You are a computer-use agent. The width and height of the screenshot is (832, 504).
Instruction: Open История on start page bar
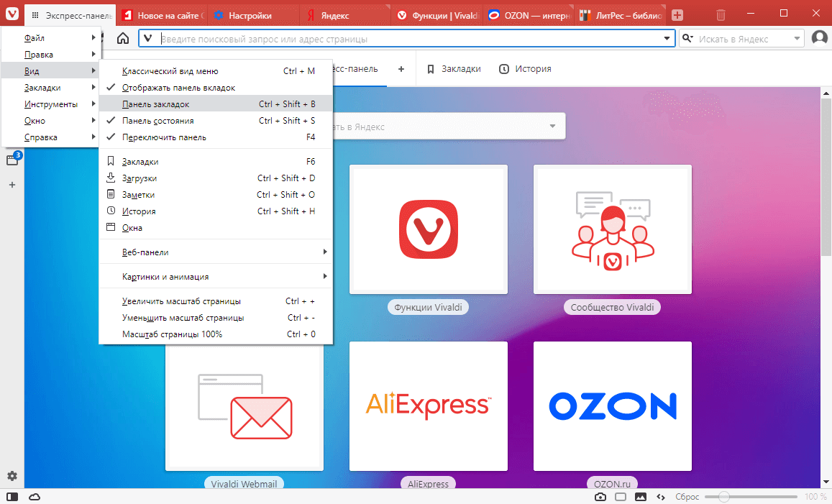coord(526,69)
